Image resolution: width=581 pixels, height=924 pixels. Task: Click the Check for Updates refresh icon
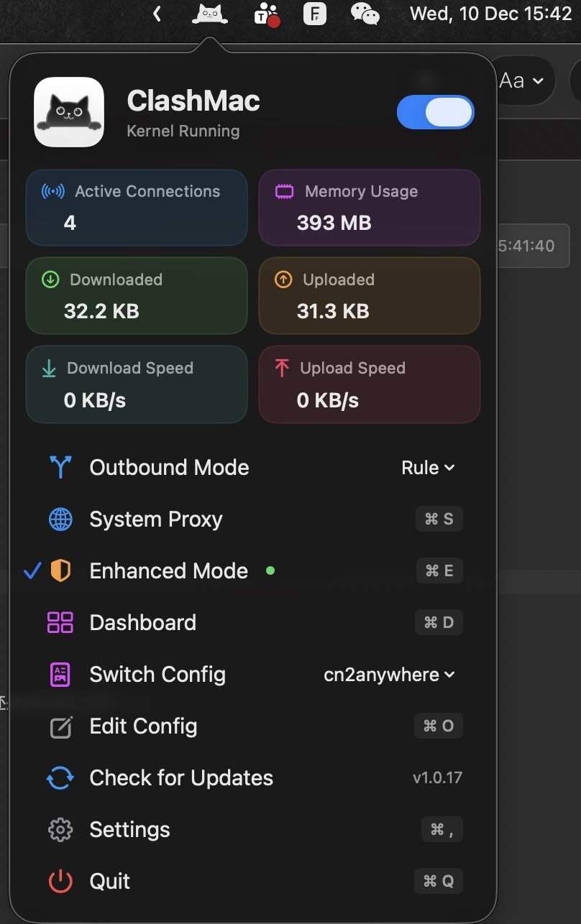pyautogui.click(x=60, y=778)
